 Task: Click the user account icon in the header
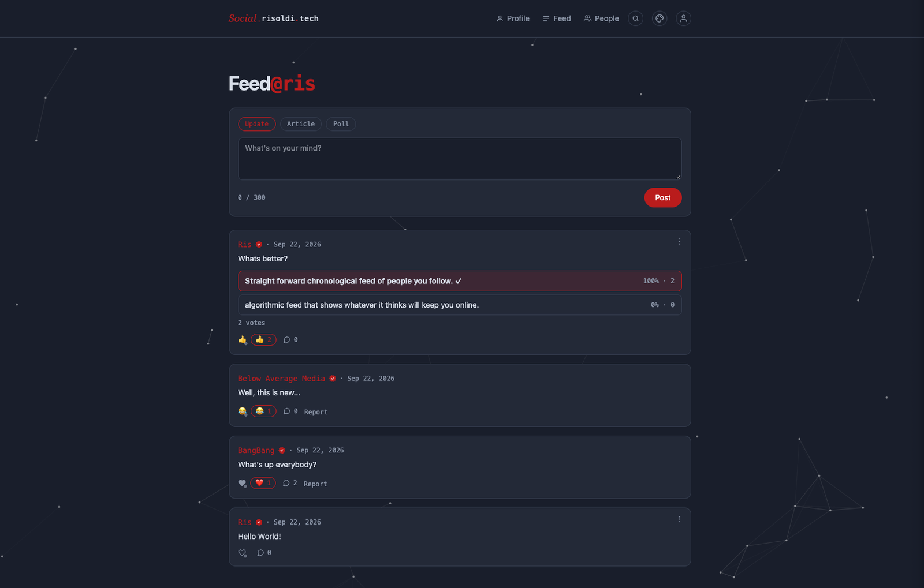point(683,18)
